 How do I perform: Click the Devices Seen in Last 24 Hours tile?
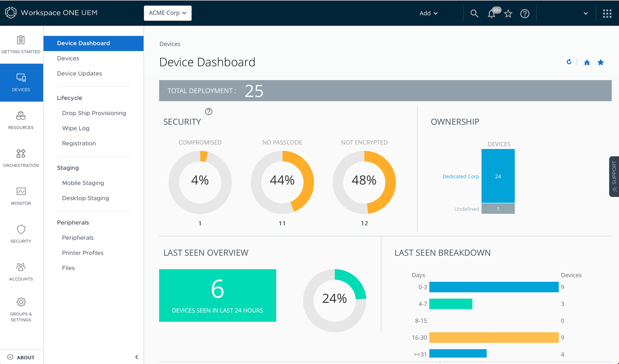click(x=218, y=295)
